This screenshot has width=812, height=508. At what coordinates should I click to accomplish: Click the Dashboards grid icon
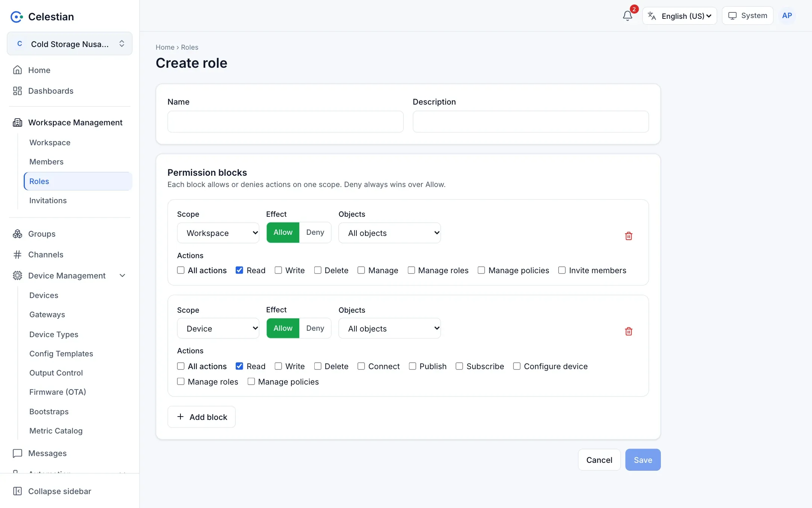[17, 91]
